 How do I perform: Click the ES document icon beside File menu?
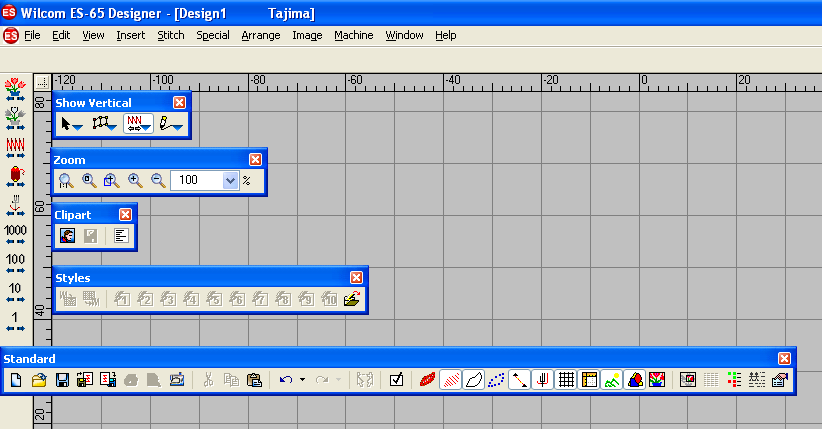click(x=10, y=36)
